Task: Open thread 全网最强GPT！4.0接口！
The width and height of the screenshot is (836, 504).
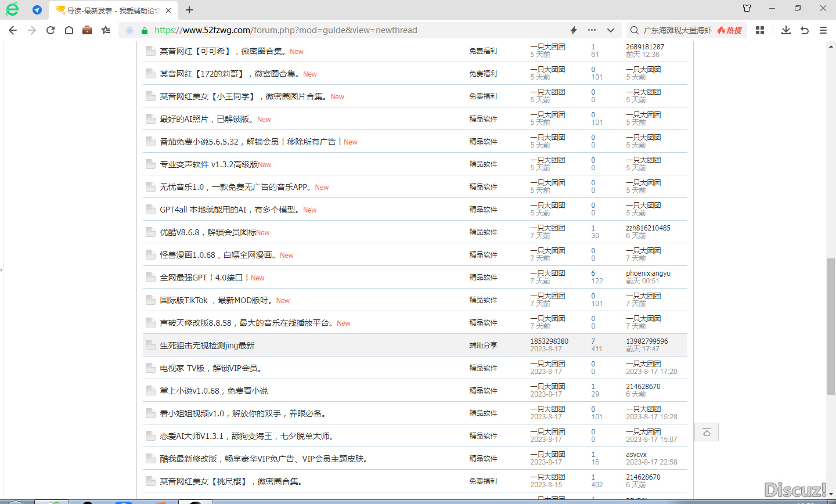Action: tap(204, 278)
